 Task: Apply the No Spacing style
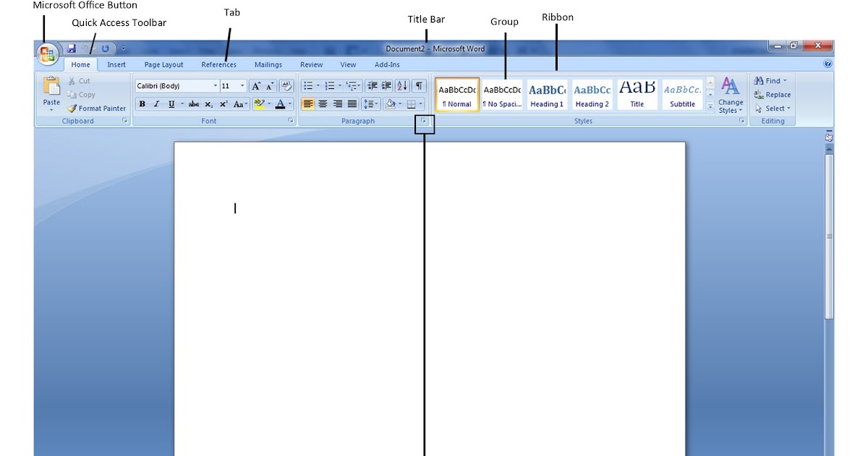(502, 95)
